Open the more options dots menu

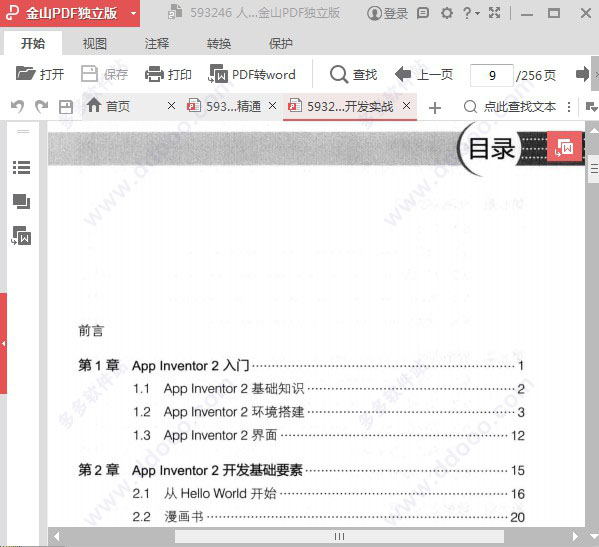569,107
